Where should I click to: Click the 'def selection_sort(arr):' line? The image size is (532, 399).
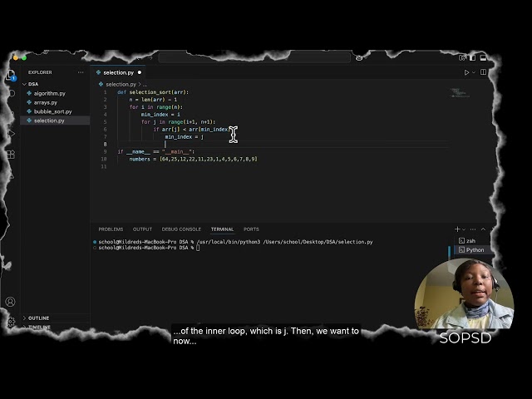point(153,92)
